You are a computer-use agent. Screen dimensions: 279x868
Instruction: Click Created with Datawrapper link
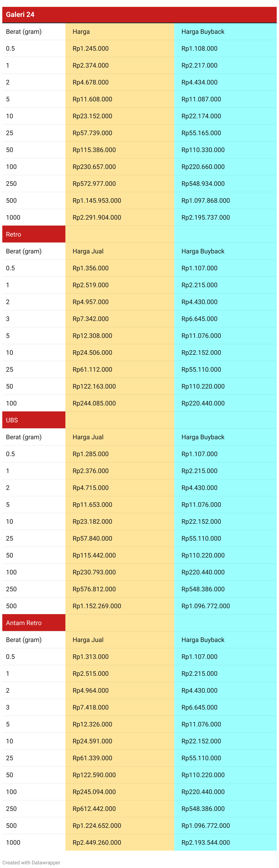coord(31,862)
